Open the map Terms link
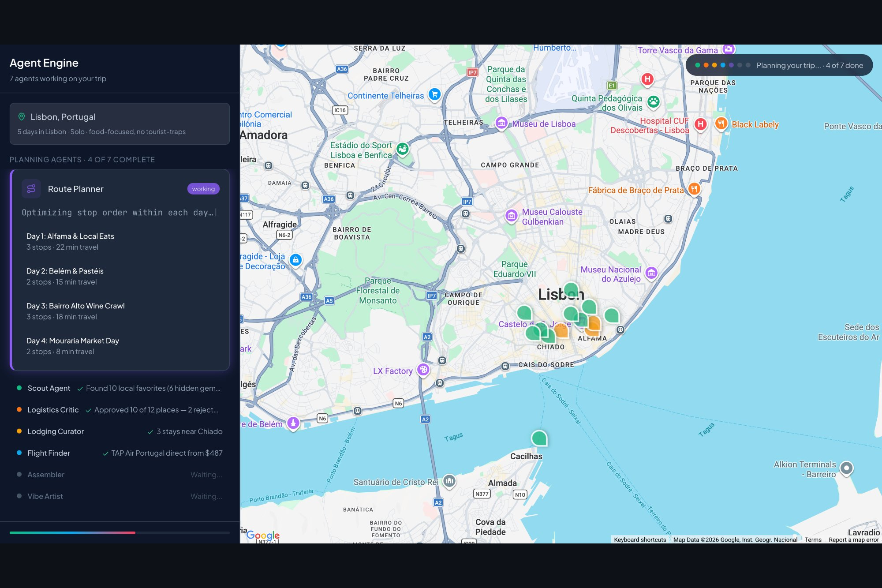Screen dimensions: 882x588 point(813,539)
